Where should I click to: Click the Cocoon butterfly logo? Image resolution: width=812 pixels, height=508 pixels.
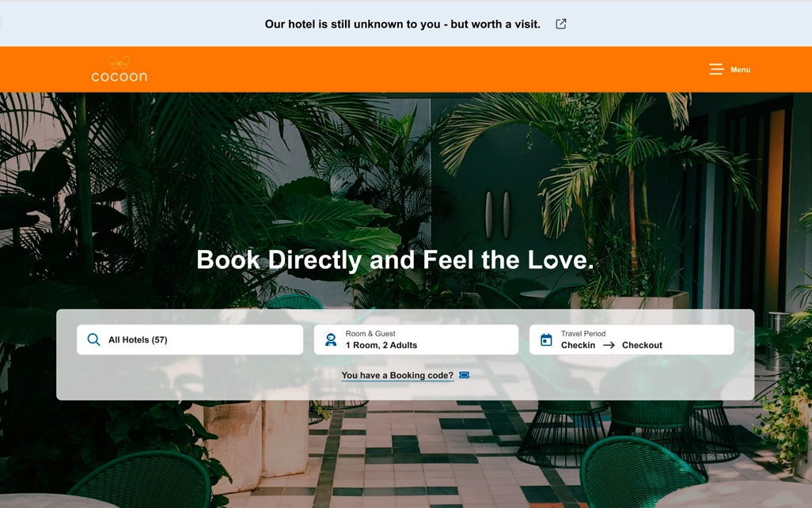tap(120, 63)
